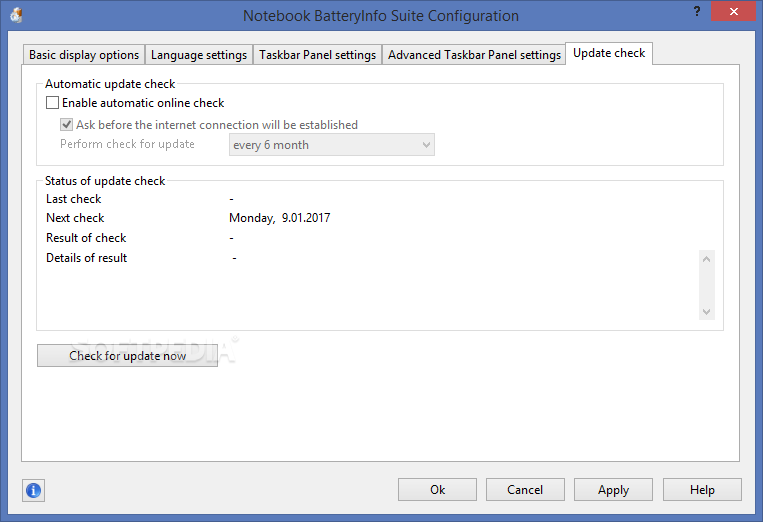The image size is (763, 522).
Task: Go to Taskbar Panel settings tab
Action: click(317, 55)
